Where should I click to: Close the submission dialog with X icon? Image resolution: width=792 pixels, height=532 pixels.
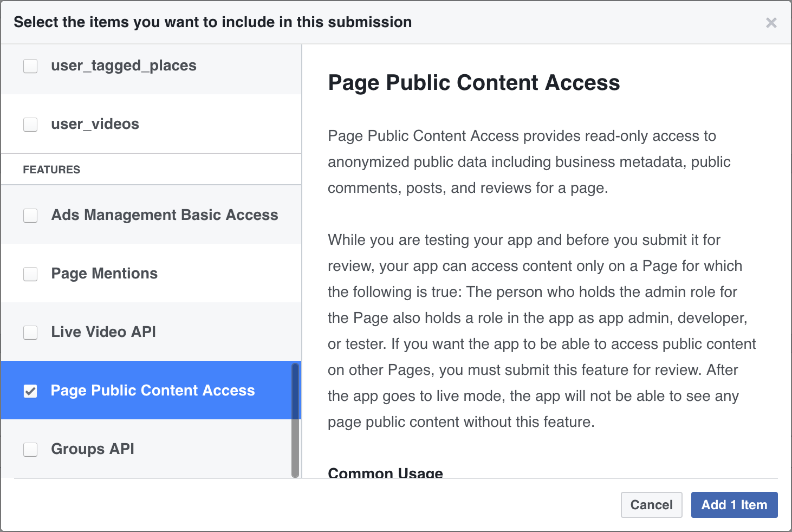coord(771,23)
